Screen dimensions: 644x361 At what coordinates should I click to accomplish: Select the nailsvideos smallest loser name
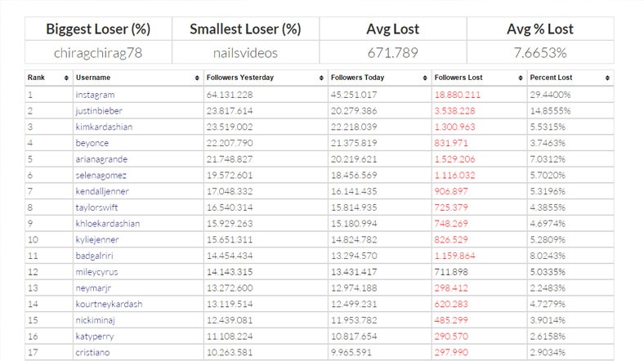pyautogui.click(x=245, y=53)
